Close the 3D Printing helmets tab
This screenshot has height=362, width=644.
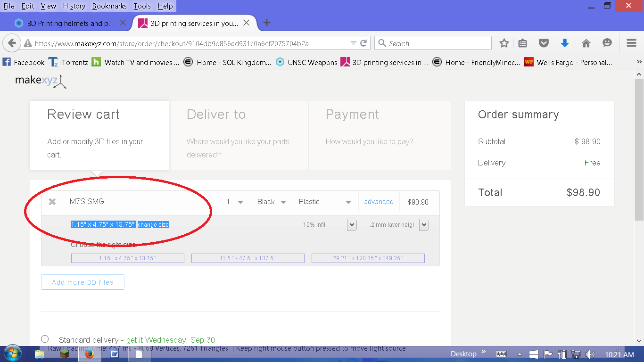123,23
